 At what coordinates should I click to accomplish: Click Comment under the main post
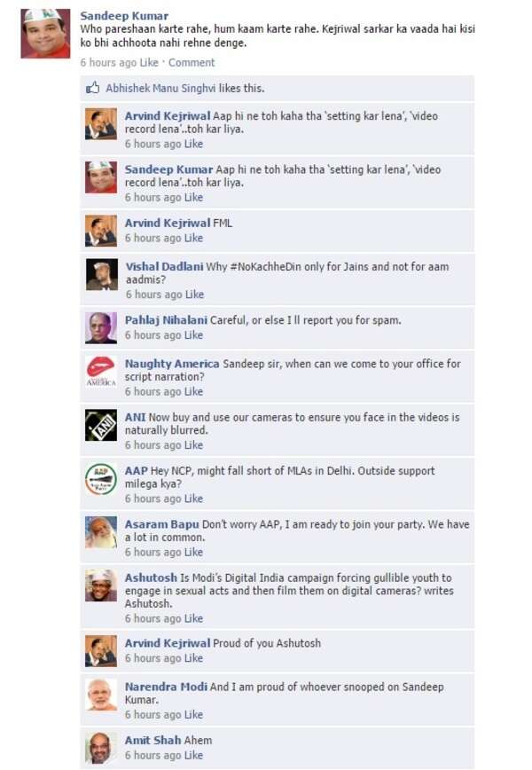tap(192, 62)
